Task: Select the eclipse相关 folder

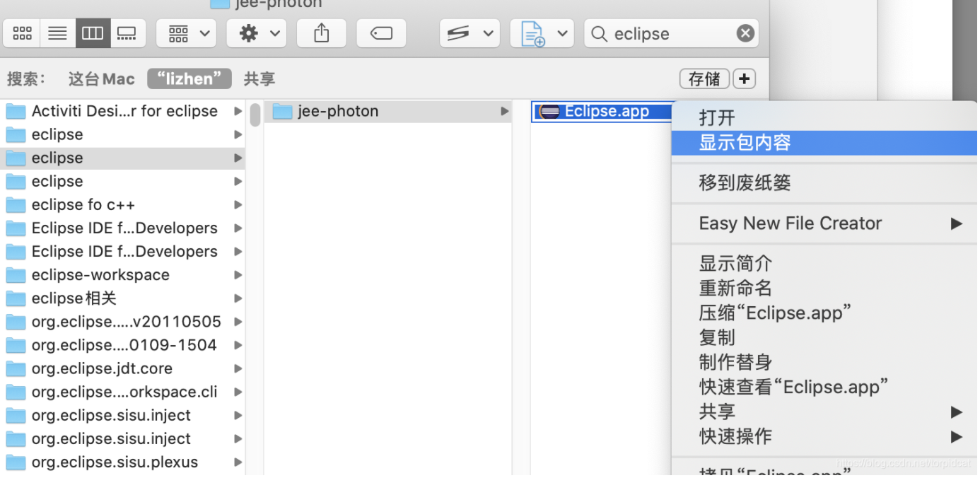Action: 123,298
